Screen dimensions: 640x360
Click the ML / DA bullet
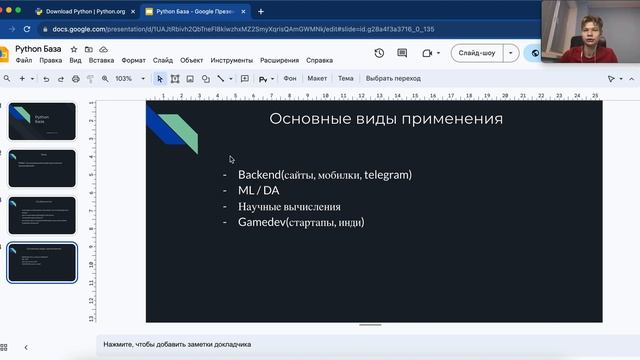click(259, 191)
